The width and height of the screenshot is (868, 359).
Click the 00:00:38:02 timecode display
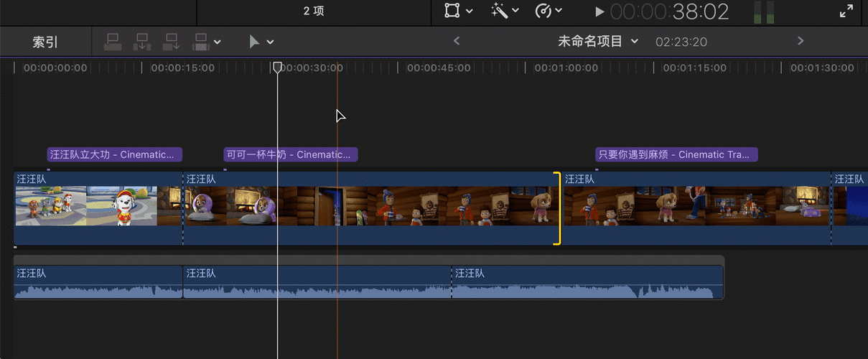click(669, 11)
